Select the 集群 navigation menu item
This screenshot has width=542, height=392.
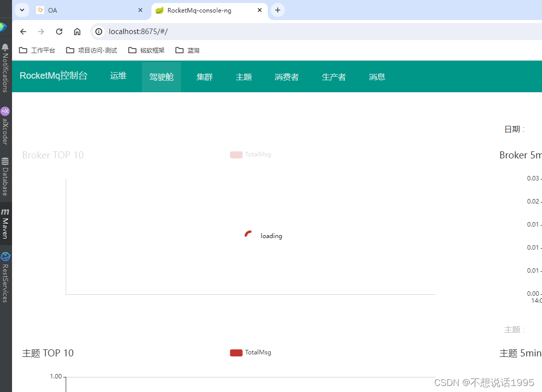click(204, 76)
